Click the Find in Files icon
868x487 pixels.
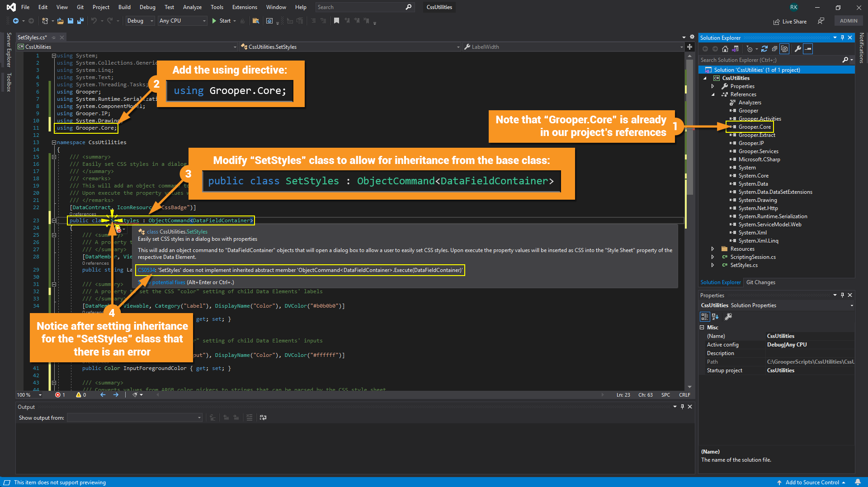pos(255,21)
